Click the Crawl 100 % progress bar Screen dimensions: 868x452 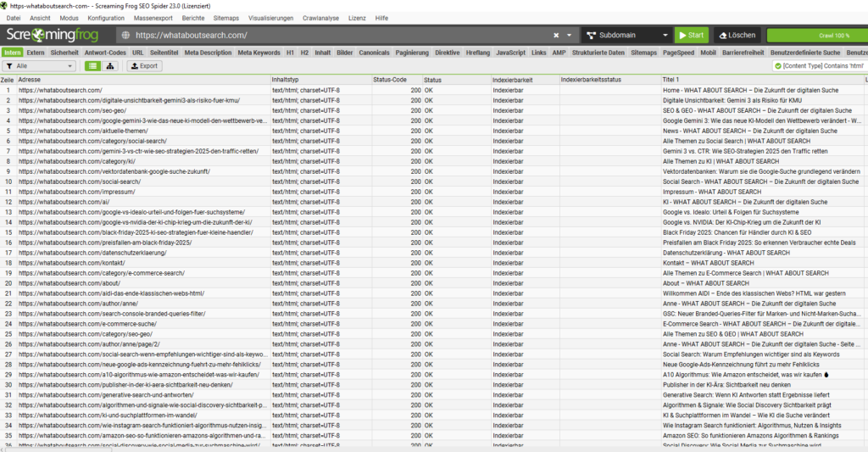(817, 36)
